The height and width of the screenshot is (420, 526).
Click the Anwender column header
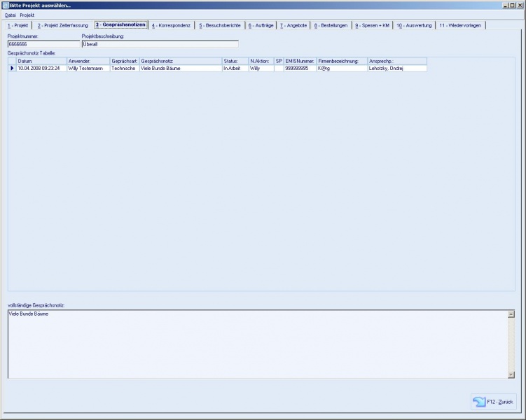coord(88,61)
